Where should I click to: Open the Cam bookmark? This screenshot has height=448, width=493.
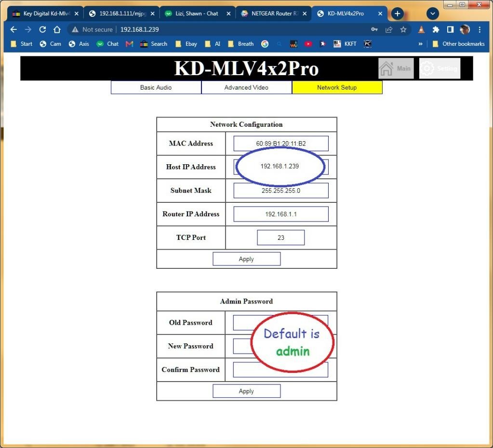pos(50,44)
